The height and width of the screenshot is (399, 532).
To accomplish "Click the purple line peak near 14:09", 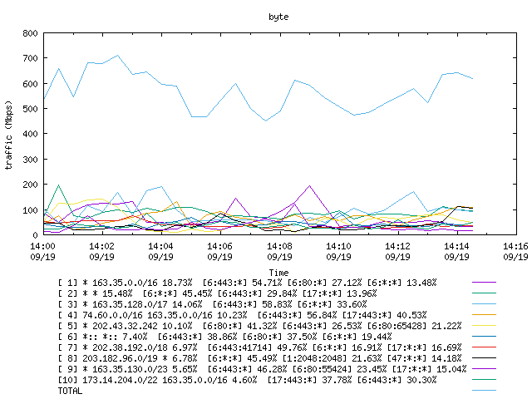I will click(309, 186).
